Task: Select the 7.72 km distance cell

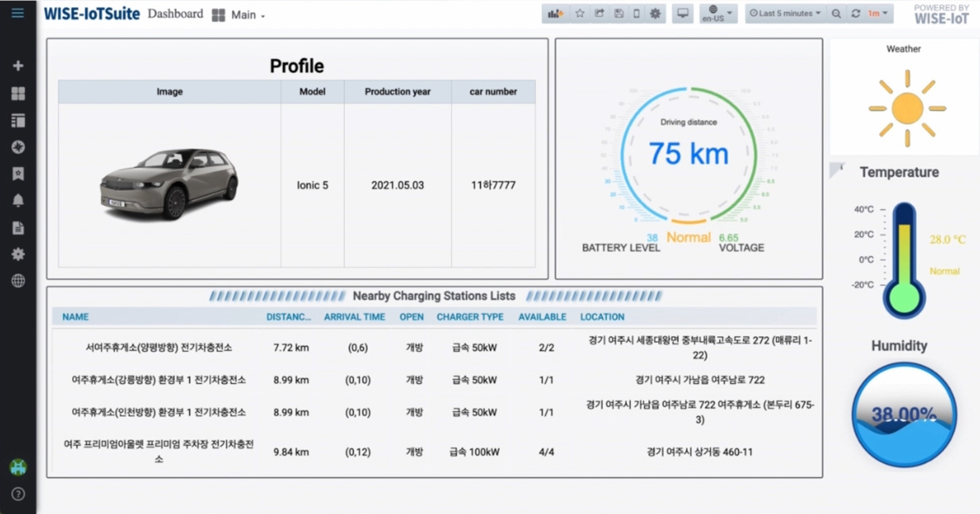Action: point(291,347)
